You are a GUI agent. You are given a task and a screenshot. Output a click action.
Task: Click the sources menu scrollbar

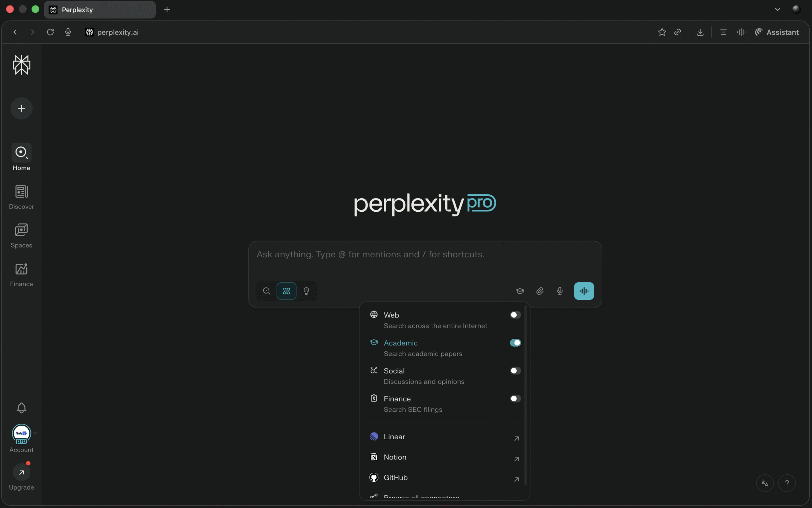click(x=526, y=395)
